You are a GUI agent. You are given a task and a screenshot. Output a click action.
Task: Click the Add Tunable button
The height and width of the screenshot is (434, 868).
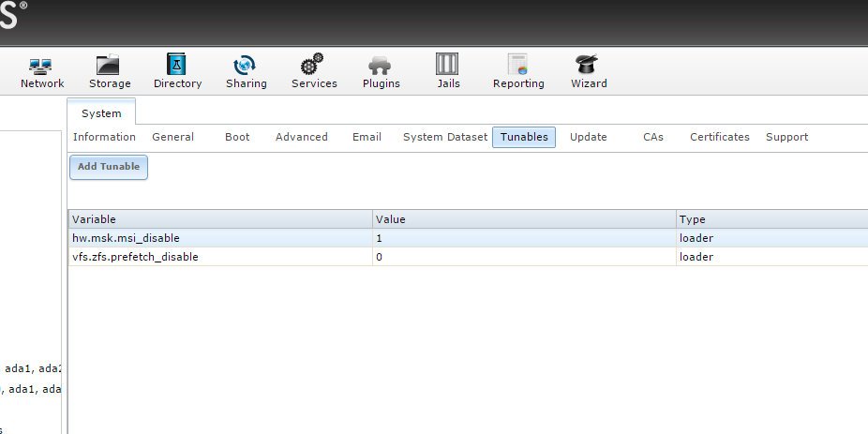click(109, 167)
